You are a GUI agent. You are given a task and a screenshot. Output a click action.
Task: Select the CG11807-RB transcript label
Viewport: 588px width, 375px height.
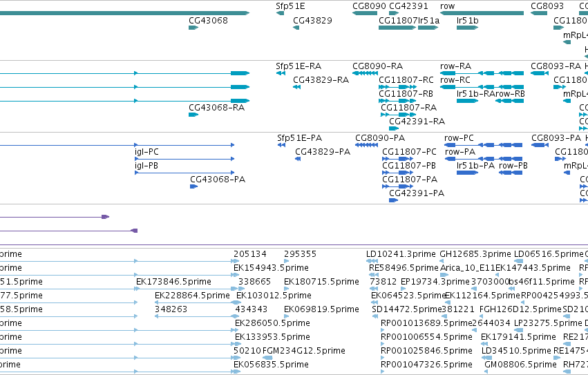click(x=406, y=94)
